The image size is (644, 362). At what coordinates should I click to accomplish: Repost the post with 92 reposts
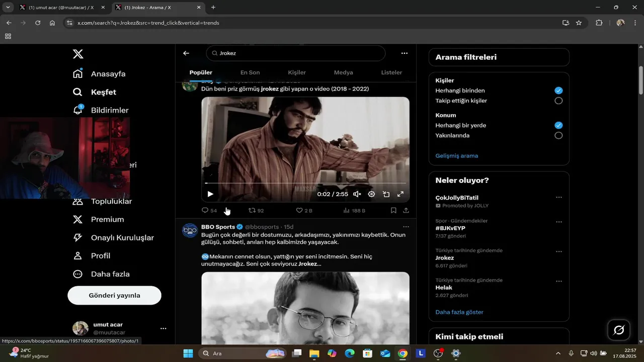click(256, 211)
